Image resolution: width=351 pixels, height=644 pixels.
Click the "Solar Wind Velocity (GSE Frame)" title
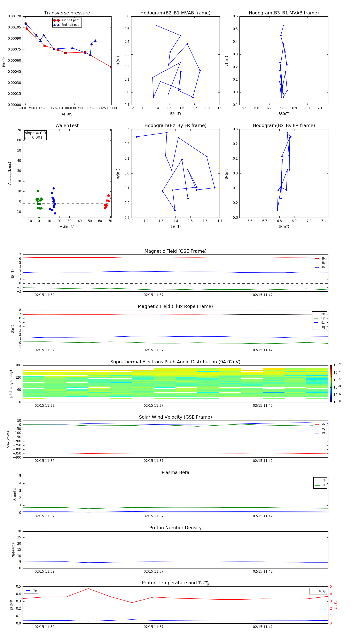coord(175,417)
